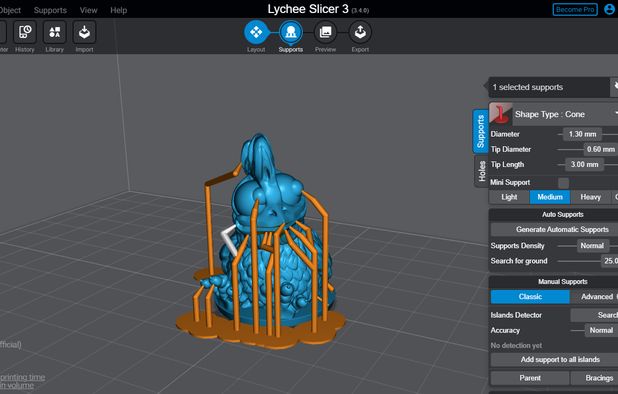Click the Auto Supports section header
618x394 pixels.
click(x=562, y=214)
